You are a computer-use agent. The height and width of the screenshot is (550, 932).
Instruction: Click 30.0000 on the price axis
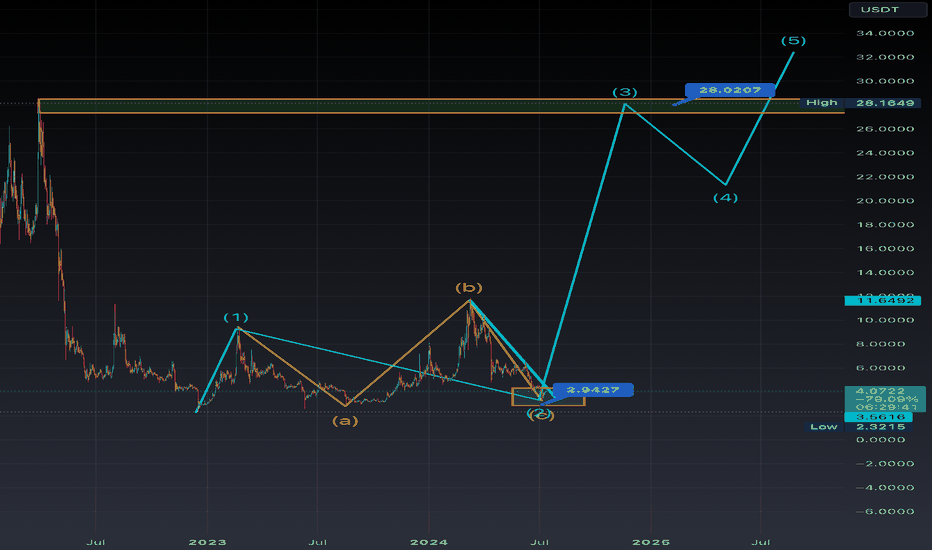pyautogui.click(x=885, y=81)
